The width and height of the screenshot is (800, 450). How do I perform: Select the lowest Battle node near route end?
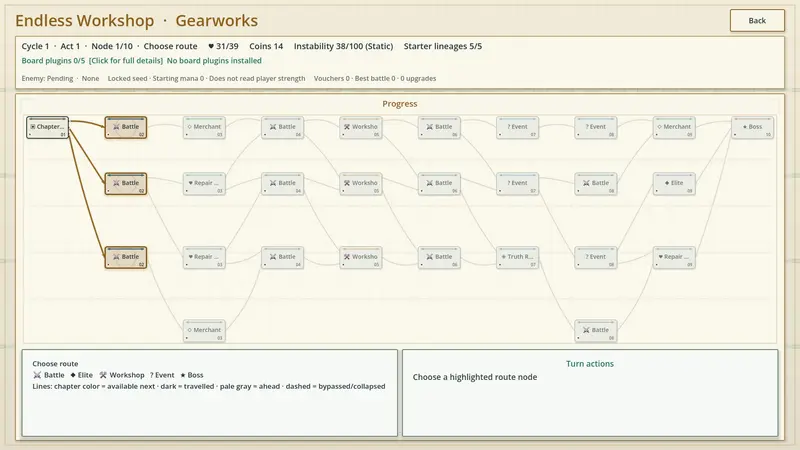pos(596,331)
